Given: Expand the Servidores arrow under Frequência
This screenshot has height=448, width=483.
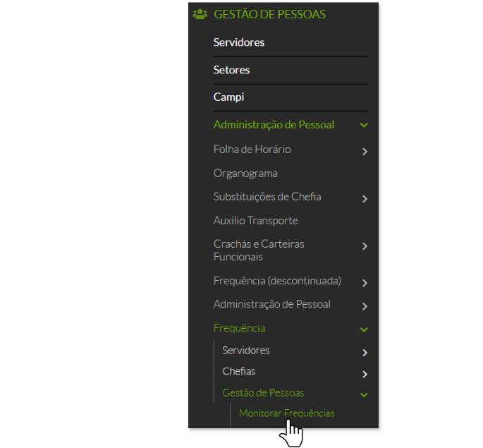Looking at the screenshot, I should [x=365, y=352].
